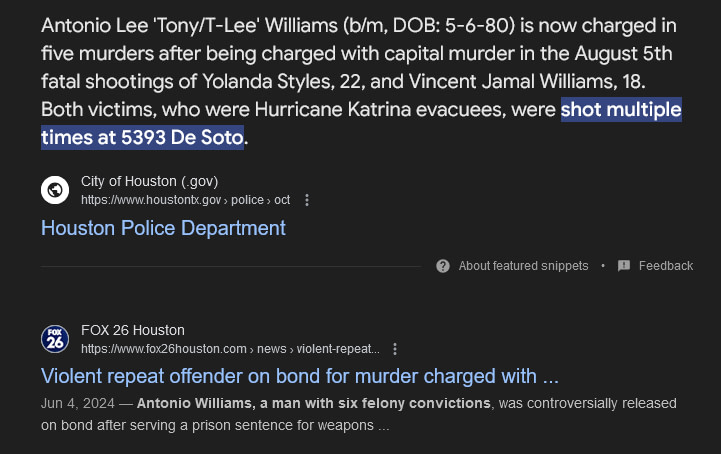Click the featured snippet paragraph about Antonio Lee Williams

361,81
